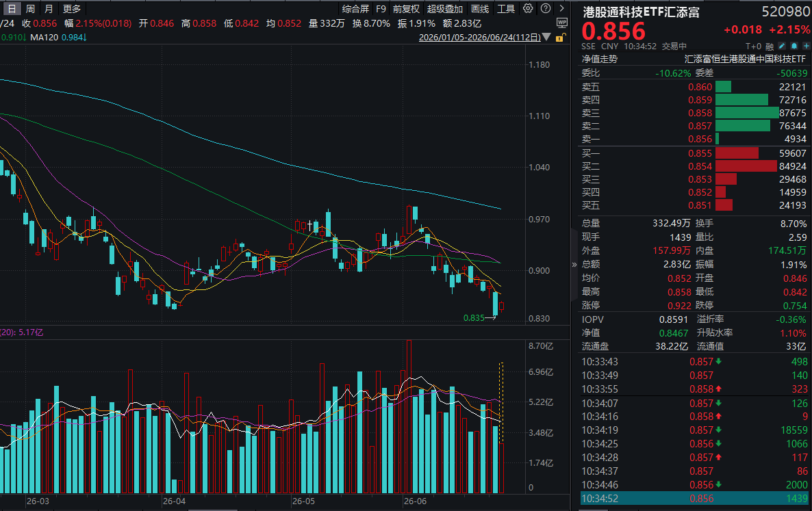
Task: Click the right arrow to show more toolbar items
Action: [x=562, y=8]
